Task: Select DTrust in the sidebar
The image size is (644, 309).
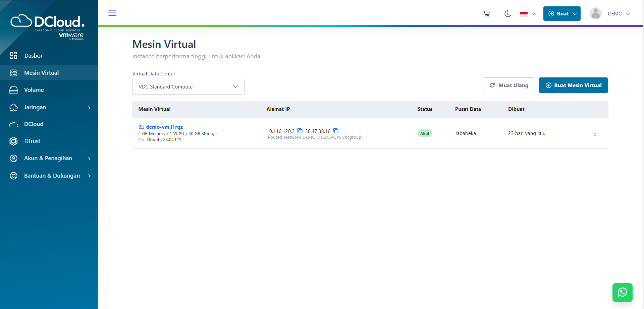Action: [32, 141]
